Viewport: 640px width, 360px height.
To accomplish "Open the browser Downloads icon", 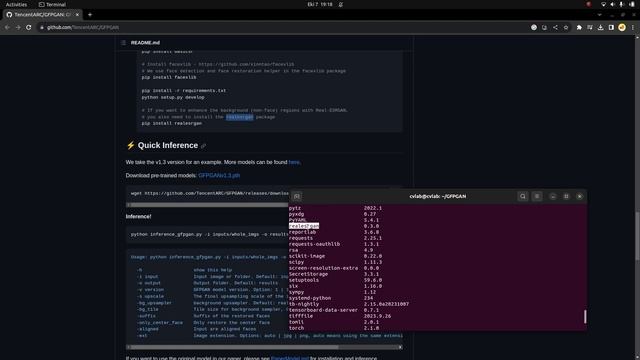I will click(600, 27).
